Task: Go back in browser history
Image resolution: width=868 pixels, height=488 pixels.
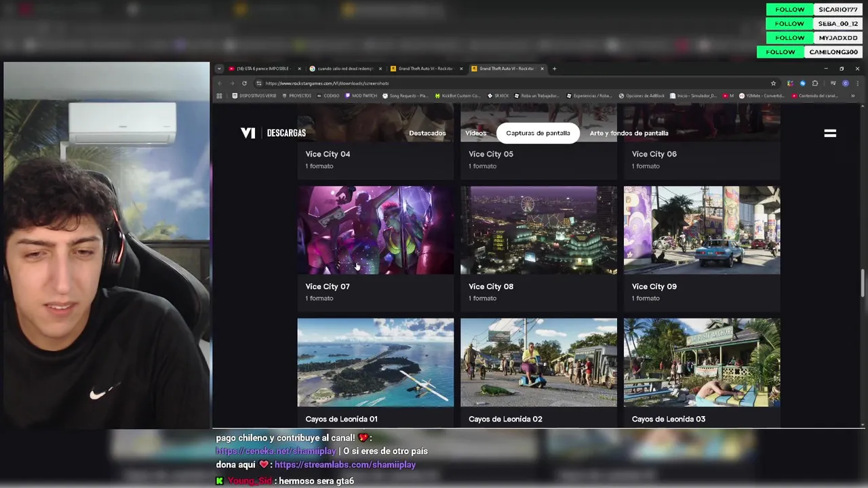Action: point(220,83)
